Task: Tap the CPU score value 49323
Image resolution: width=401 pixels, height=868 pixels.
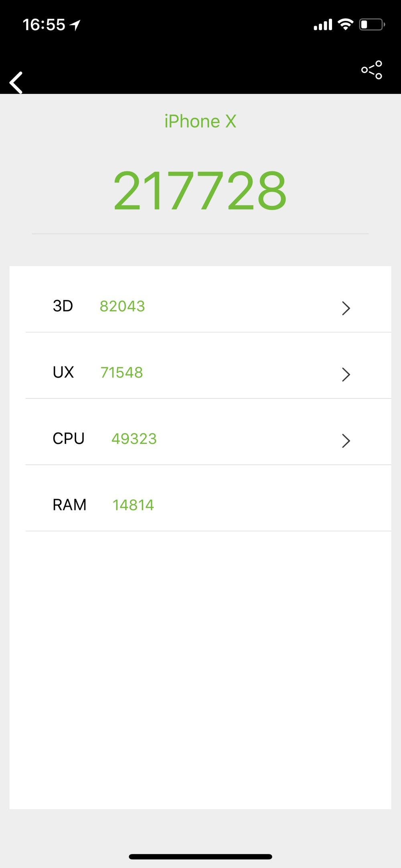Action: (134, 439)
